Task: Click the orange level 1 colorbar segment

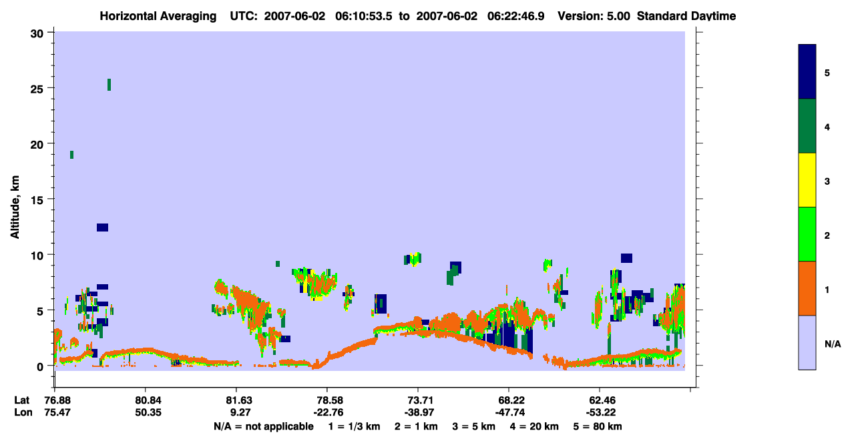Action: [807, 288]
